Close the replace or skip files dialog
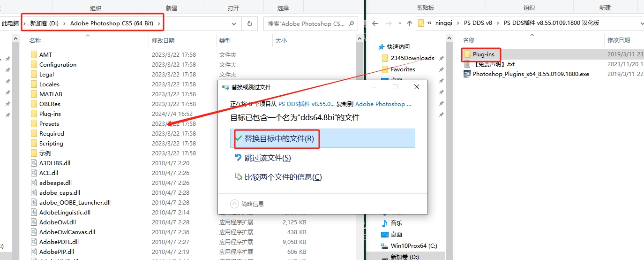644x260 pixels. pos(417,87)
